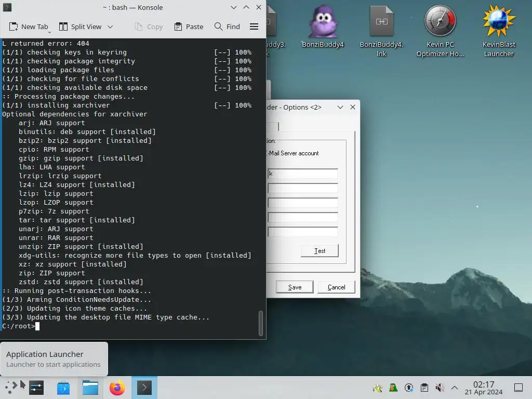The height and width of the screenshot is (399, 532).
Task: Focus the fifth empty field in Options dialog
Action: click(x=302, y=232)
